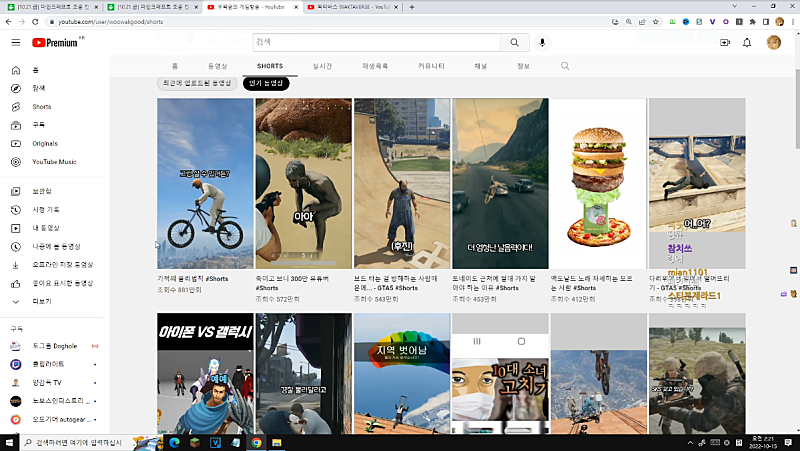The height and width of the screenshot is (451, 800).
Task: Open Chrome tab search dropdown arrow
Action: tap(735, 7)
